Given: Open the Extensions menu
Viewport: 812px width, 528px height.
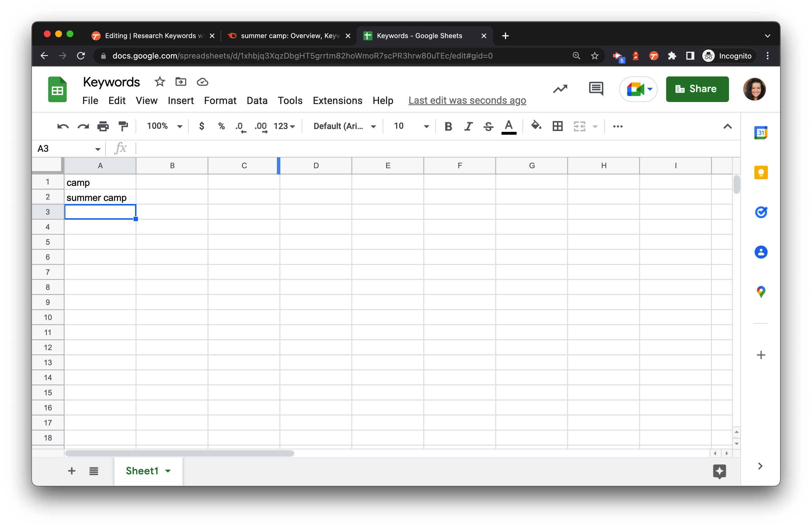Looking at the screenshot, I should point(337,101).
